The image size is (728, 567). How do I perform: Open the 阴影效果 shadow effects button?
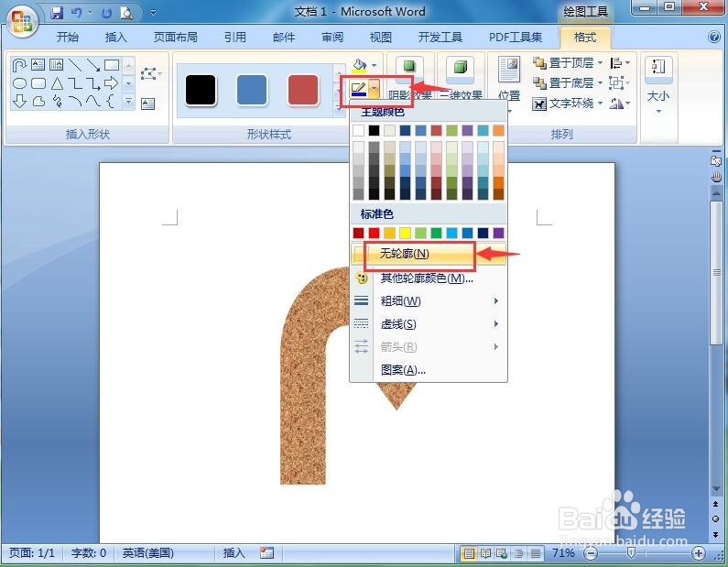[409, 79]
